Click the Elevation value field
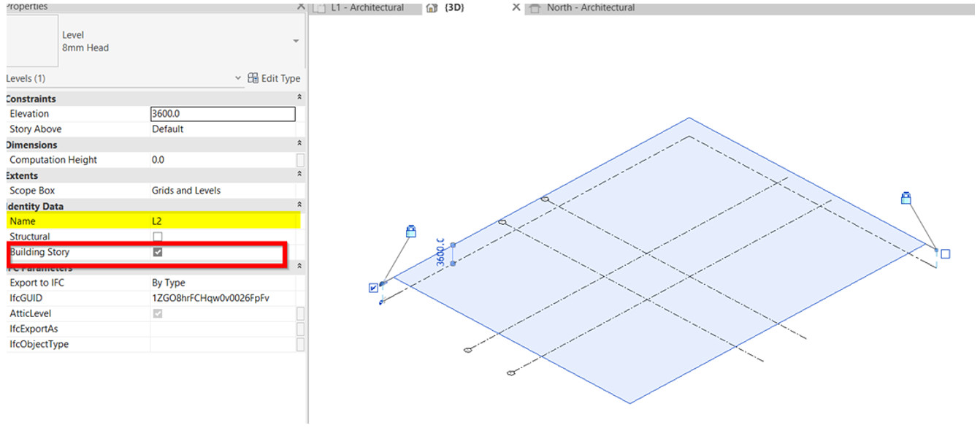The image size is (980, 428). tap(222, 114)
